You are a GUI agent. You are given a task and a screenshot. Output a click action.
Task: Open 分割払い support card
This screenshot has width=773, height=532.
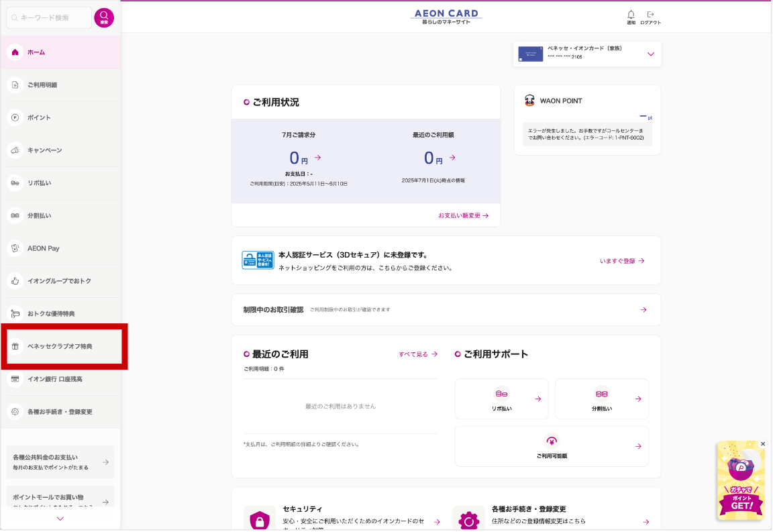(x=601, y=399)
